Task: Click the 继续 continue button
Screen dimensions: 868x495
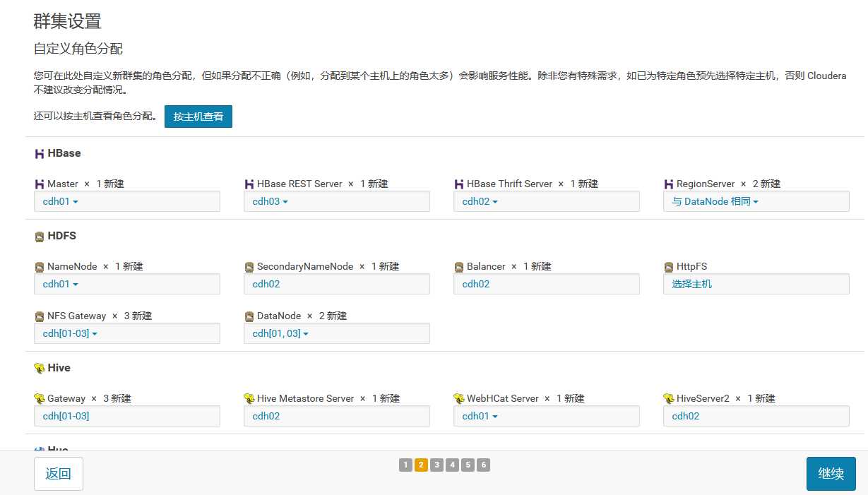Action: pos(831,474)
